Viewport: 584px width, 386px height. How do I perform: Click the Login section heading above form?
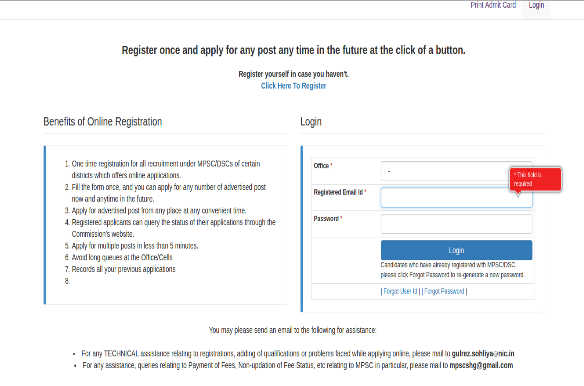click(311, 122)
